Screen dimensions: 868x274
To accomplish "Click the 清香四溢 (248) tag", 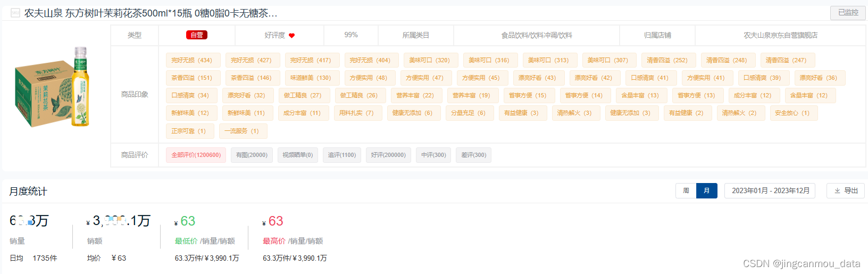I will (727, 60).
